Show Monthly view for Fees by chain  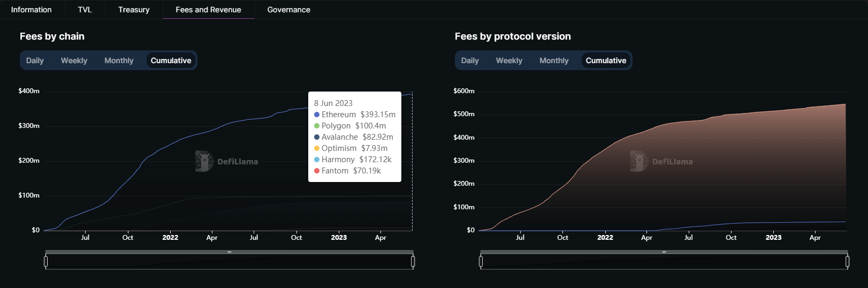tap(119, 60)
